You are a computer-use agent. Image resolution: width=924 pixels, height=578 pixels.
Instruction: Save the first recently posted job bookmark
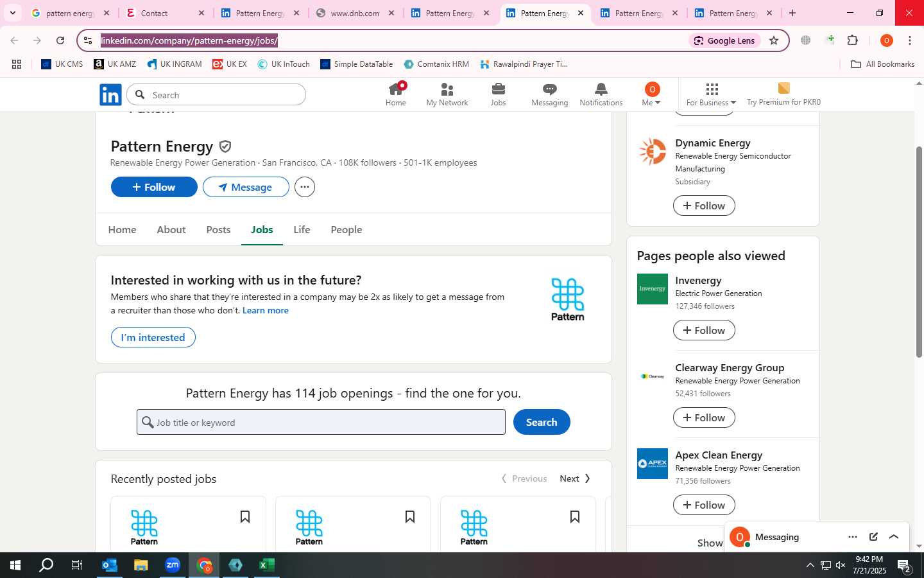[245, 517]
